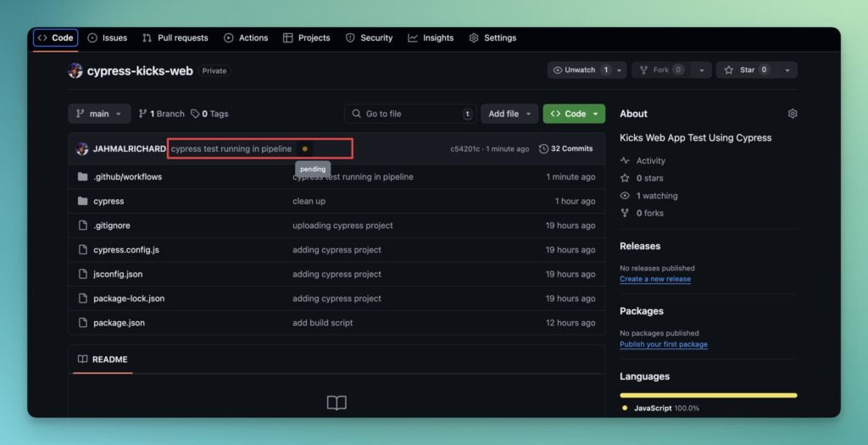Screen dimensions: 868x445
Task: Click folder icon for cypress
Action: (x=82, y=201)
